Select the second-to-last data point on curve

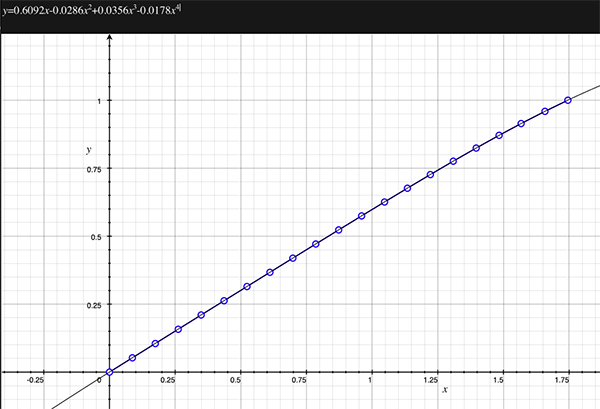tap(545, 112)
